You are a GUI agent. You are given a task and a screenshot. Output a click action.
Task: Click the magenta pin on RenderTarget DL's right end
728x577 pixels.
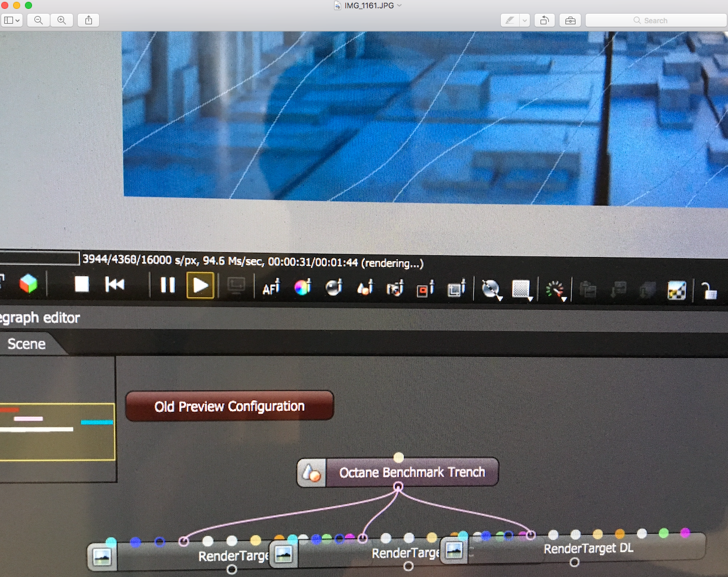point(685,532)
